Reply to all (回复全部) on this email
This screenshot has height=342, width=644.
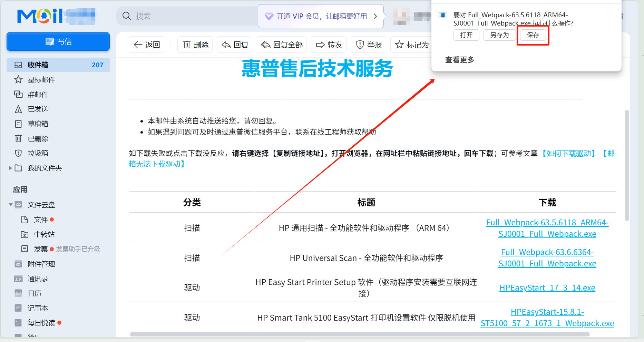tap(282, 45)
